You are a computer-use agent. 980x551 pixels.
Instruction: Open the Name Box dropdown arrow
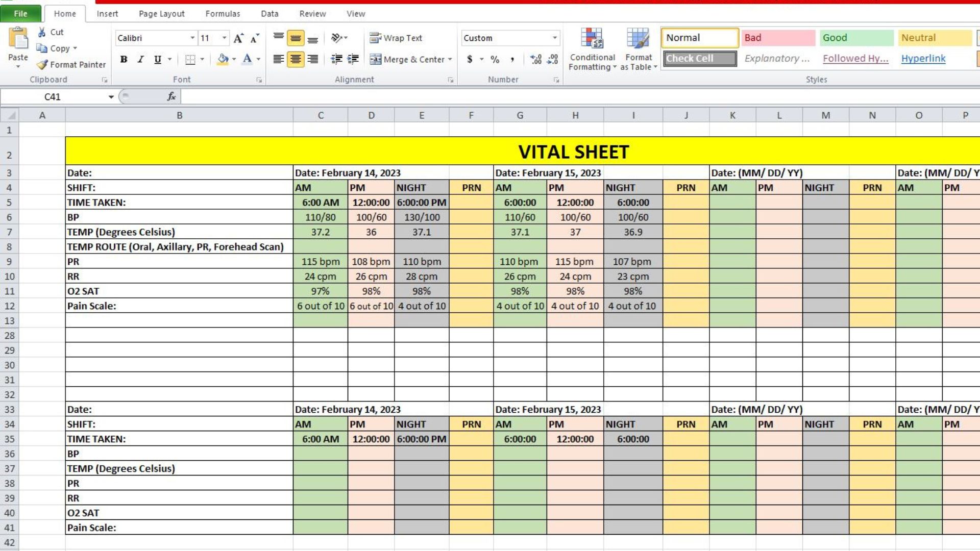[111, 97]
